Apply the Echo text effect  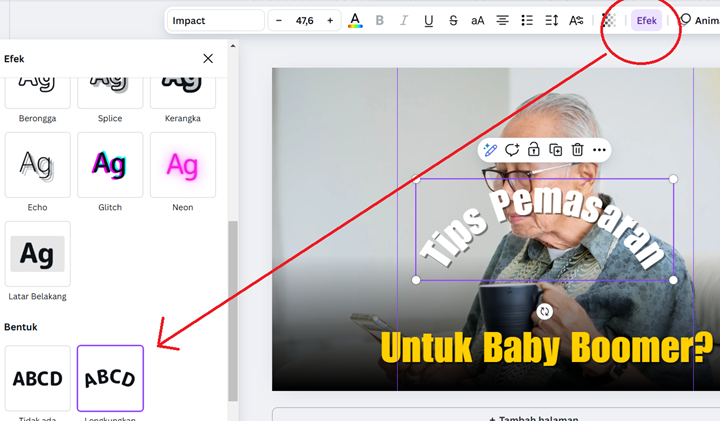point(38,165)
